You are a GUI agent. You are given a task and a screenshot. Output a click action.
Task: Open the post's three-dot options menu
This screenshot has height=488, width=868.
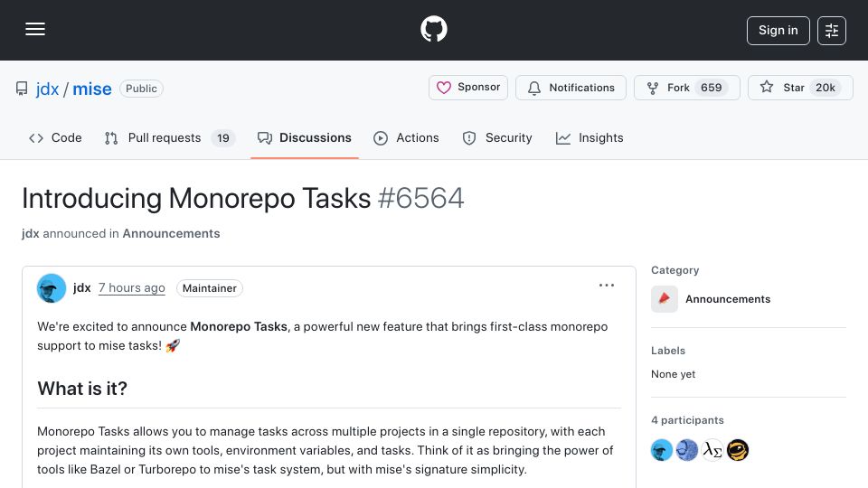coord(606,286)
